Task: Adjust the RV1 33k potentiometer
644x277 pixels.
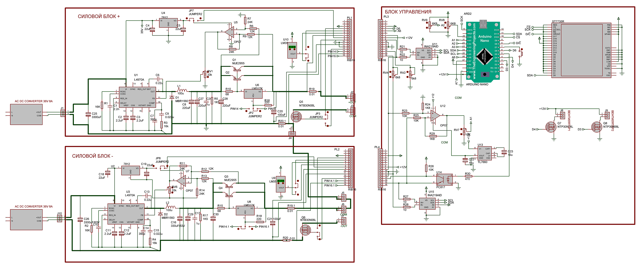Action: [205, 74]
